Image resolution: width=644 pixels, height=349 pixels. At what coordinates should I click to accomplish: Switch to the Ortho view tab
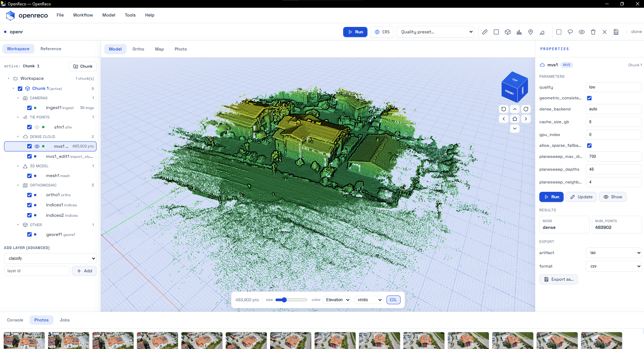tap(138, 49)
